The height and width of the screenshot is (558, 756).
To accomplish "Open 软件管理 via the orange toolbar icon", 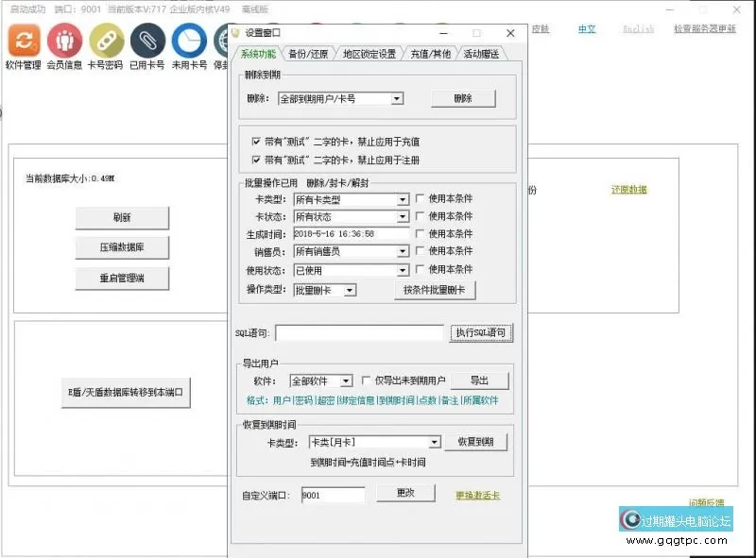I will [22, 42].
